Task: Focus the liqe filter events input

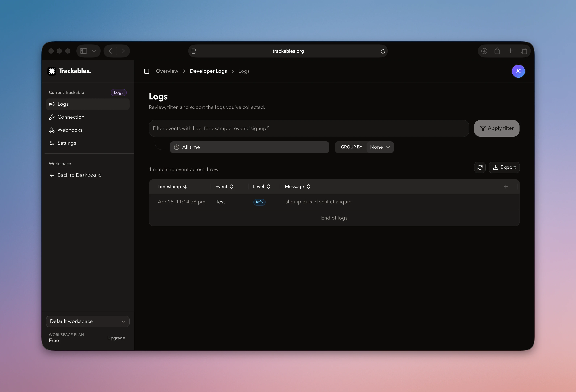Action: pyautogui.click(x=309, y=128)
